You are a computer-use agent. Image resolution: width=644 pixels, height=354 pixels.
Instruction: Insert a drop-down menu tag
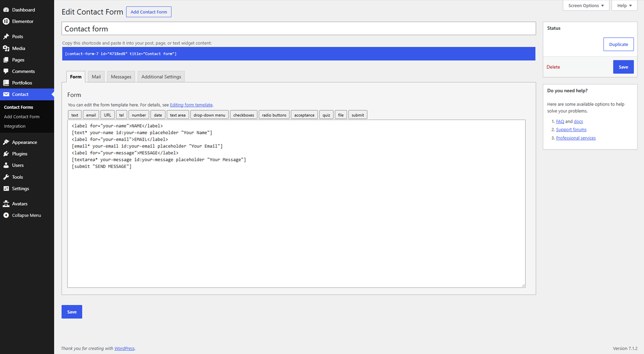coord(209,115)
